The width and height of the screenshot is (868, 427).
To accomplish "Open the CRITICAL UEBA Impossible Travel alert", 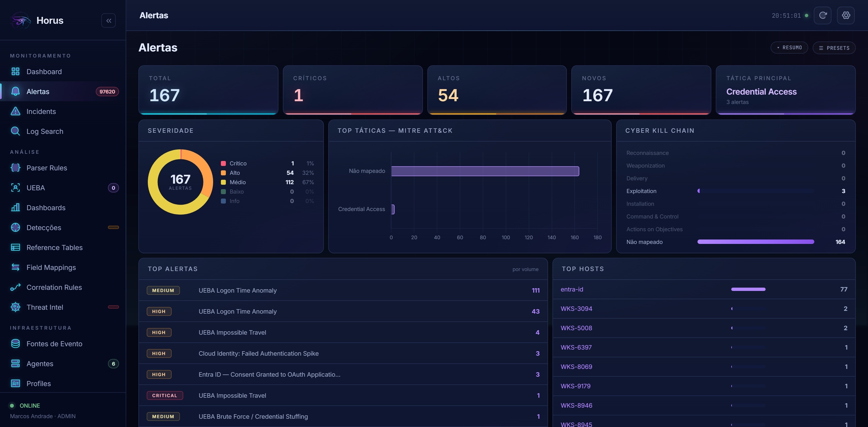I will [x=343, y=395].
